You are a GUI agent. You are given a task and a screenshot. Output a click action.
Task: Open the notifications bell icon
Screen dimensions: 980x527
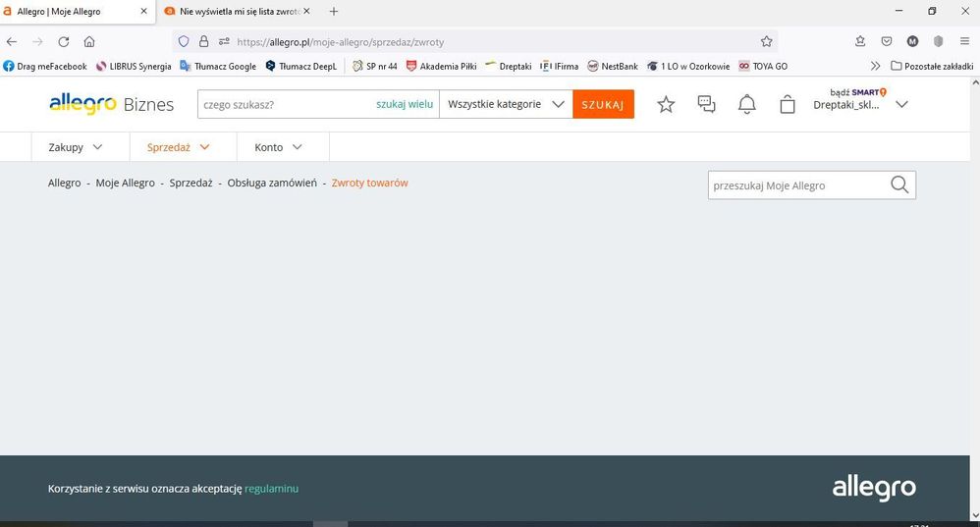(x=747, y=104)
